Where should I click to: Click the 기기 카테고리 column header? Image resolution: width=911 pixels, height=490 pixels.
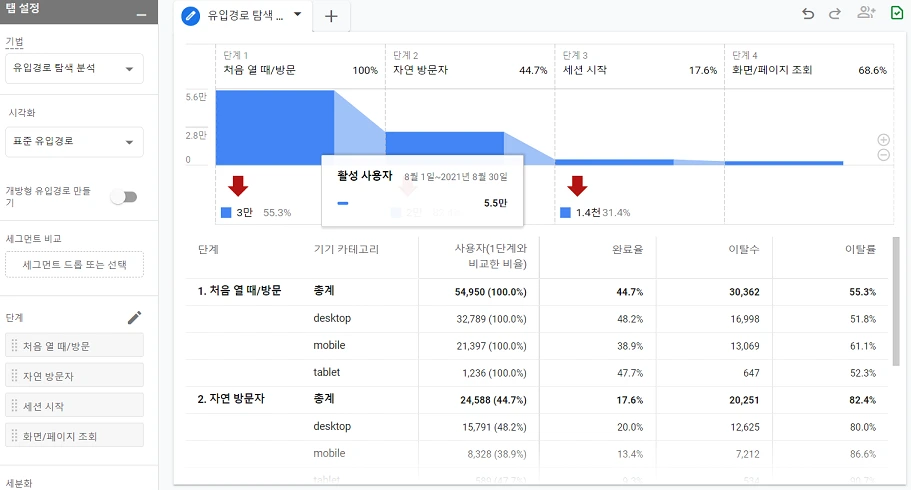pyautogui.click(x=346, y=249)
